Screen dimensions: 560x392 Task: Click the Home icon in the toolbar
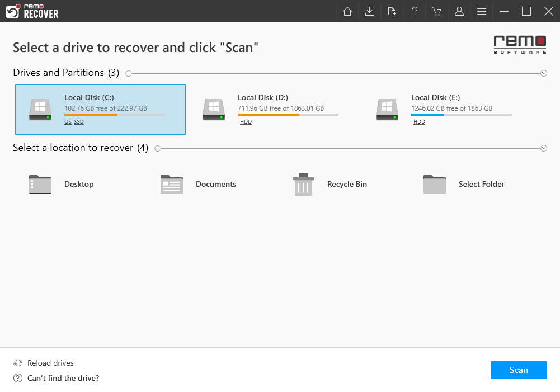point(347,11)
